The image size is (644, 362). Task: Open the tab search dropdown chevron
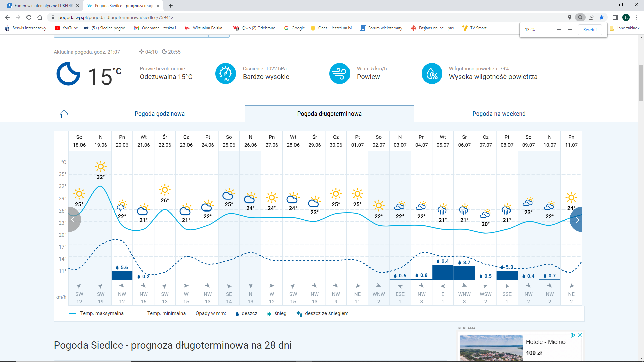click(x=590, y=5)
